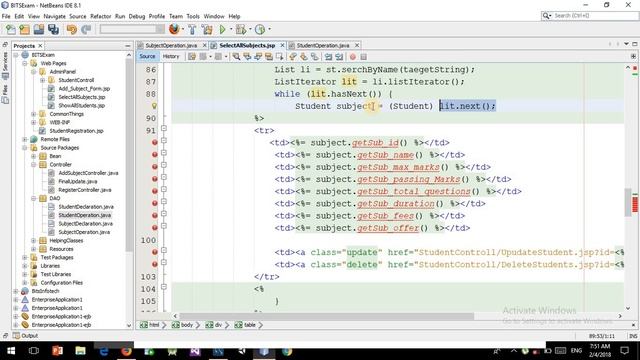Expand the CommonThings folder node
The width and height of the screenshot is (640, 360).
[x=33, y=114]
